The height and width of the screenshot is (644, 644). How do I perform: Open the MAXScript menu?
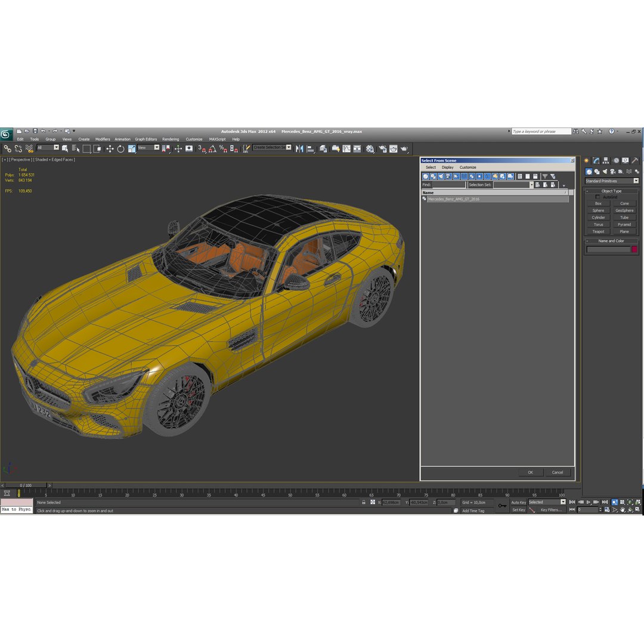point(217,139)
